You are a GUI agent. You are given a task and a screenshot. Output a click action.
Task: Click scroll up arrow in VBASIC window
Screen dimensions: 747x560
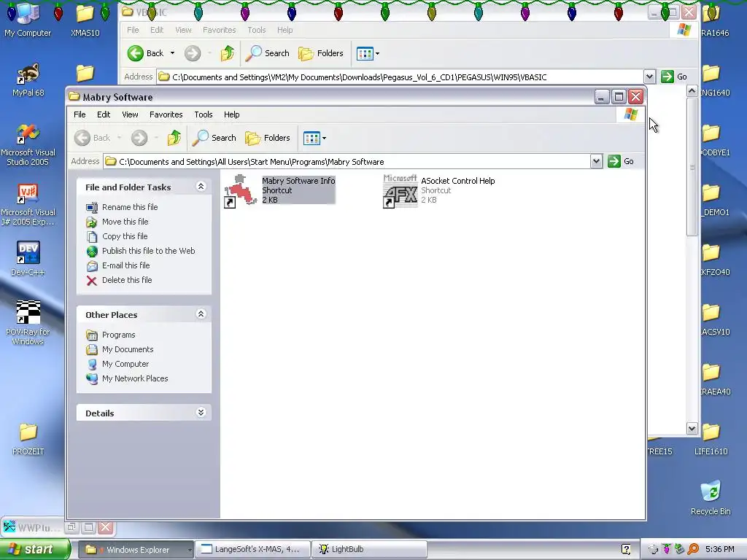[x=692, y=91]
